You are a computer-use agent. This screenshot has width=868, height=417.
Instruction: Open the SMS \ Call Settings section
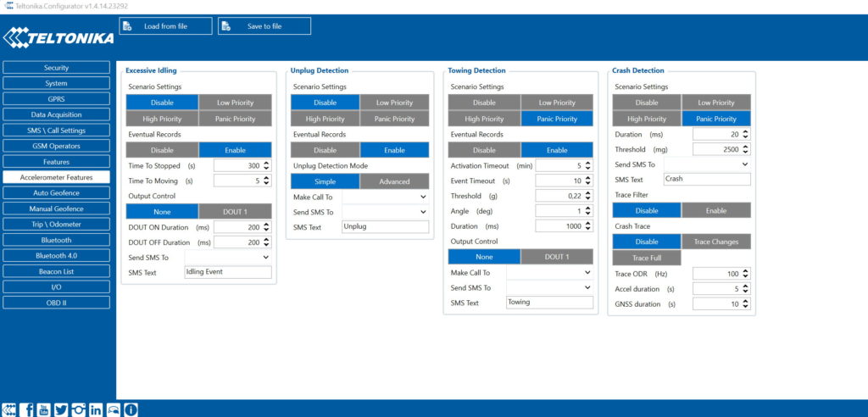(x=56, y=131)
